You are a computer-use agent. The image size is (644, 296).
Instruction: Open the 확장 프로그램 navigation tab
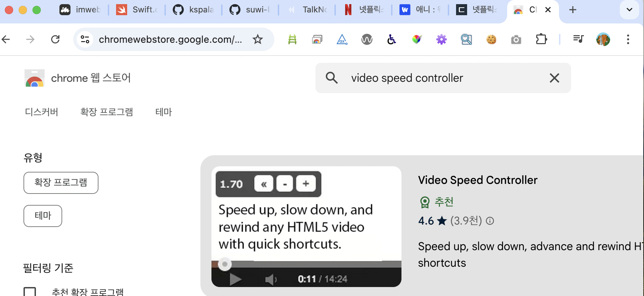coord(107,112)
